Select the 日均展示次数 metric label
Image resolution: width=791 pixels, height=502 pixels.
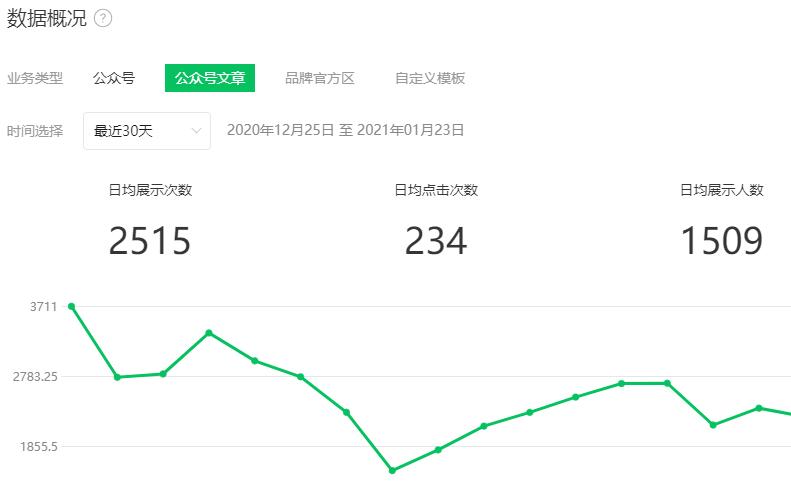[150, 190]
